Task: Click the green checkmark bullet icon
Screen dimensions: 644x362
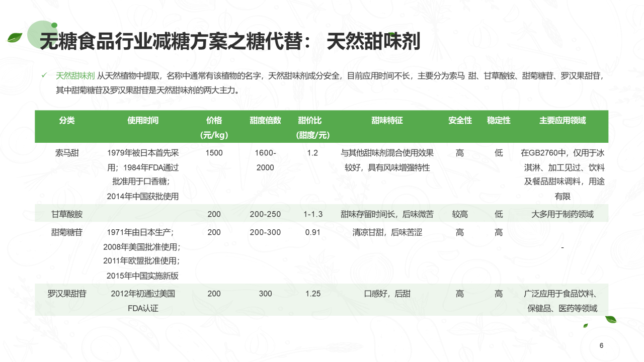Action: [44, 76]
